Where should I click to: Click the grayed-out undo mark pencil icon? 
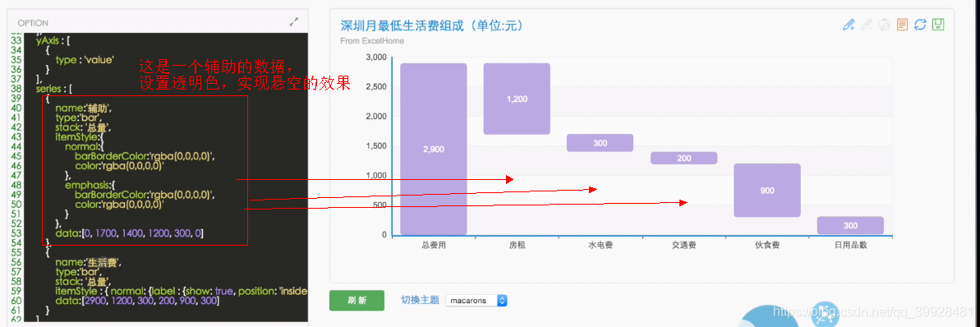(867, 25)
